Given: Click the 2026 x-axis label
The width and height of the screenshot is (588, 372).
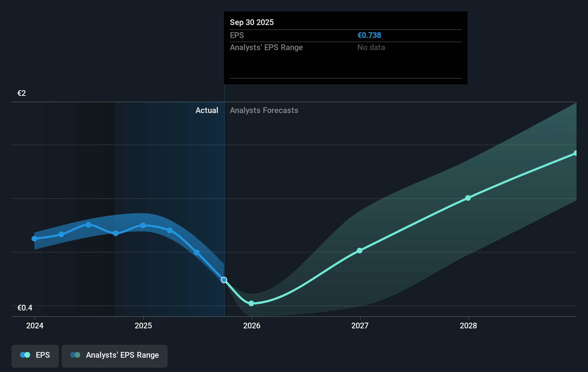Looking at the screenshot, I should pyautogui.click(x=251, y=325).
